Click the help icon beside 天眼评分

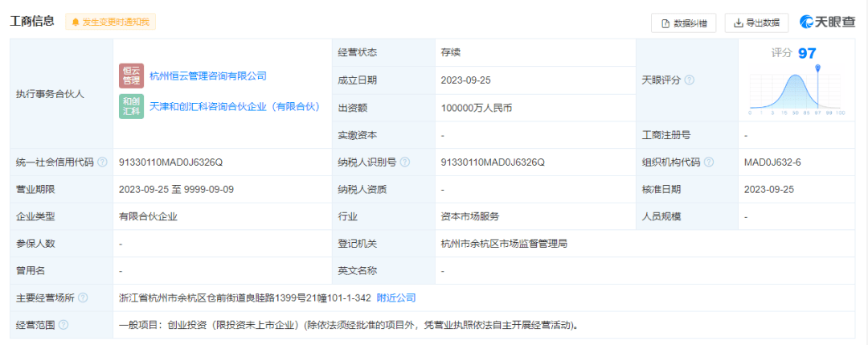point(689,80)
